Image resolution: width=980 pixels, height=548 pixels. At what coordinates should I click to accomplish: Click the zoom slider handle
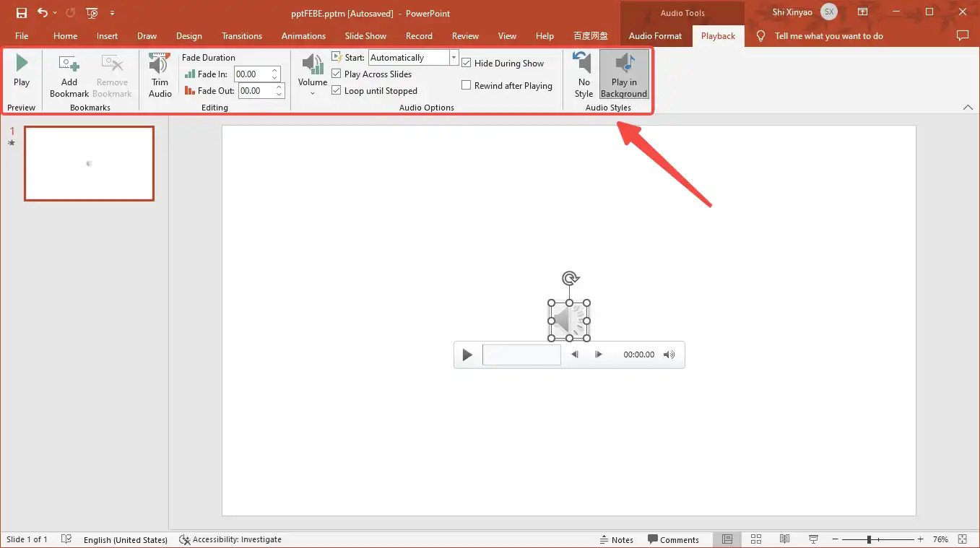869,539
